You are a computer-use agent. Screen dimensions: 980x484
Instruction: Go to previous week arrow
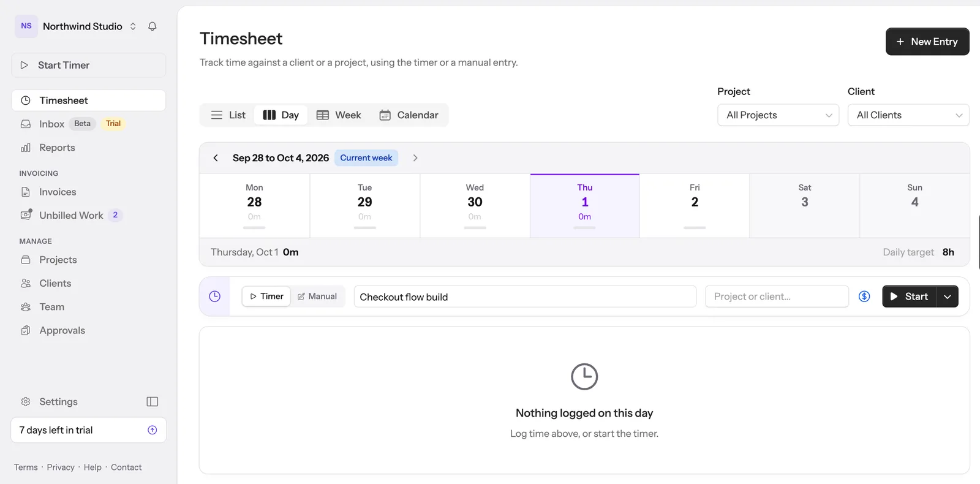pos(216,158)
